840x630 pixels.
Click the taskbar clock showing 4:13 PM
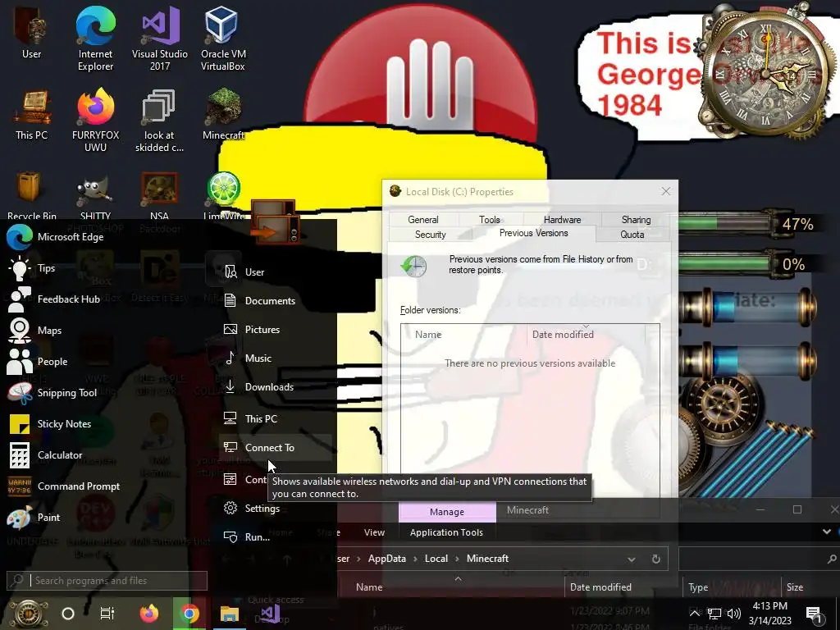coord(769,614)
